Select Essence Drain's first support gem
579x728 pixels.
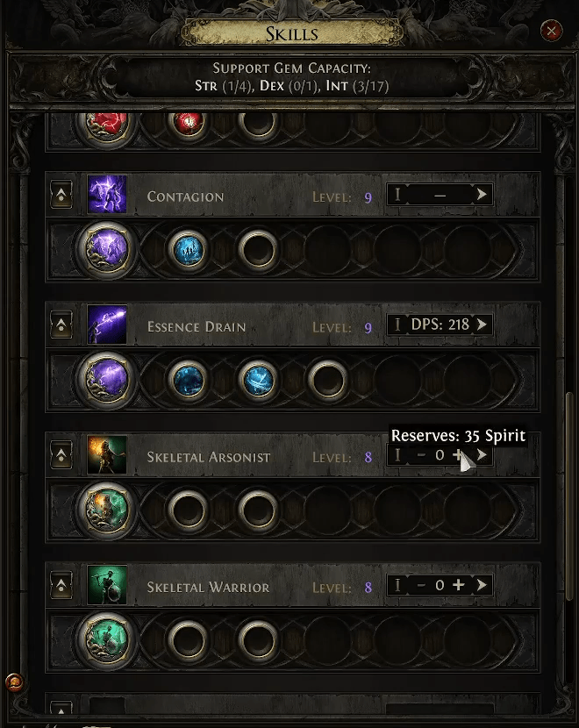click(x=188, y=381)
